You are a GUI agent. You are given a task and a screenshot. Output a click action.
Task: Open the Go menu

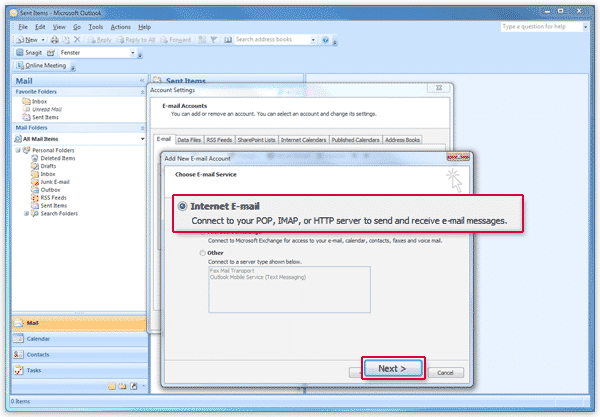pos(77,27)
